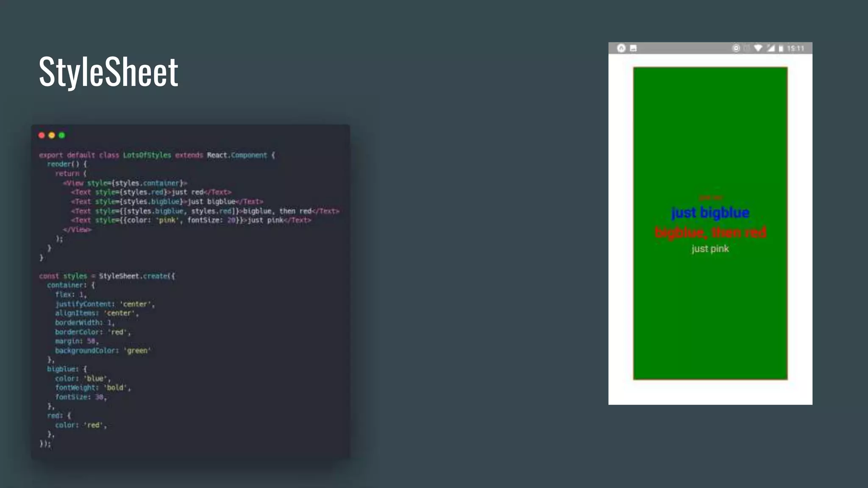Click the "flex: 1," line in the code
Screen dimensions: 868x488
click(x=71, y=295)
